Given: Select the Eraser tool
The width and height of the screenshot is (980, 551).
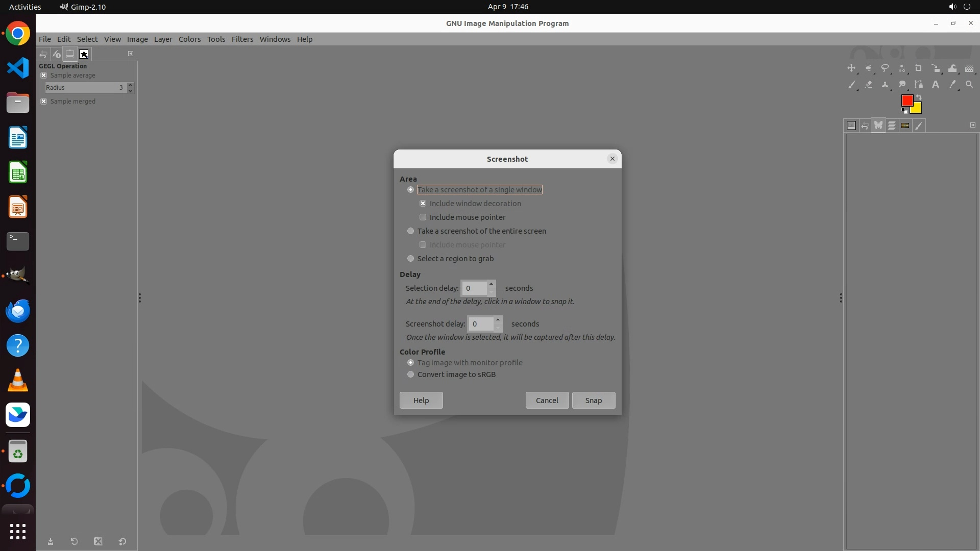Looking at the screenshot, I should [868, 85].
